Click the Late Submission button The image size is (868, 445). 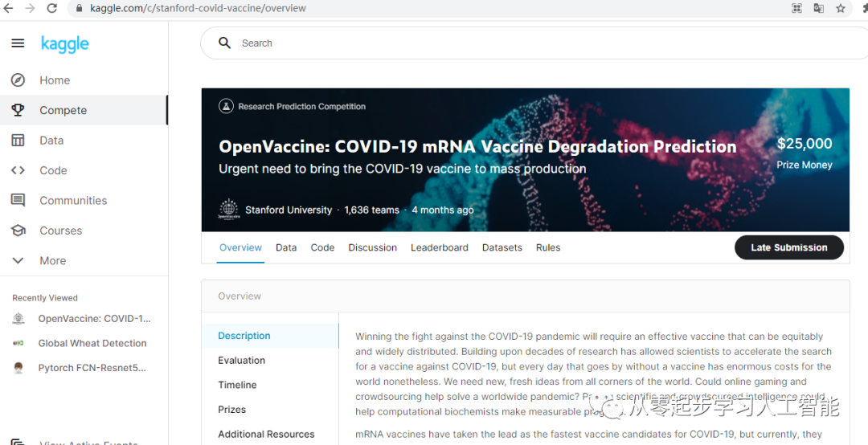click(x=789, y=247)
